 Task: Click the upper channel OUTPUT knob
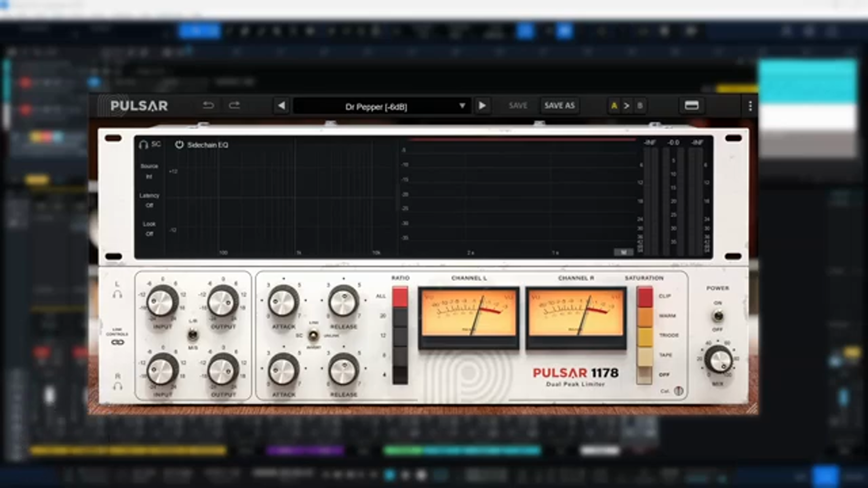tap(222, 301)
